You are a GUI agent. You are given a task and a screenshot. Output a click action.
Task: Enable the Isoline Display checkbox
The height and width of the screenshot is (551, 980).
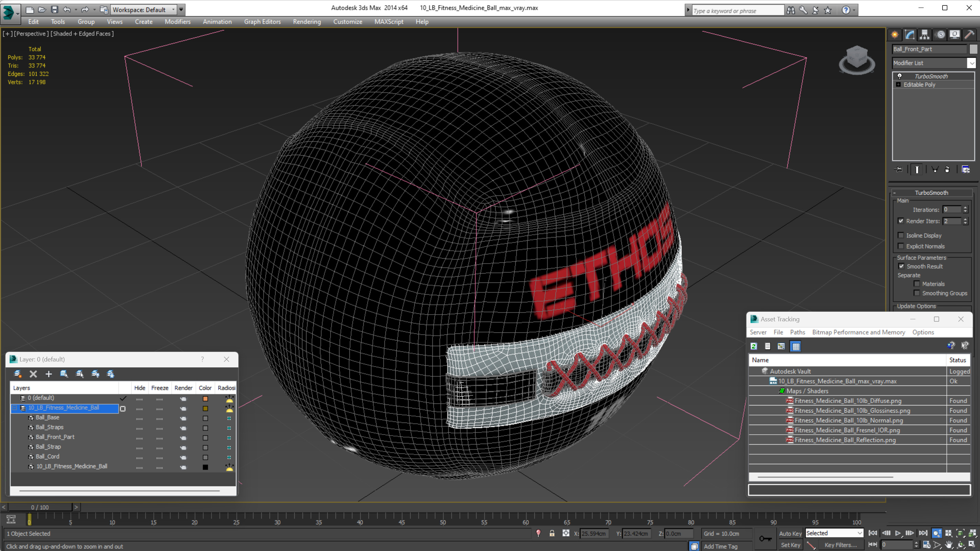[x=901, y=235]
